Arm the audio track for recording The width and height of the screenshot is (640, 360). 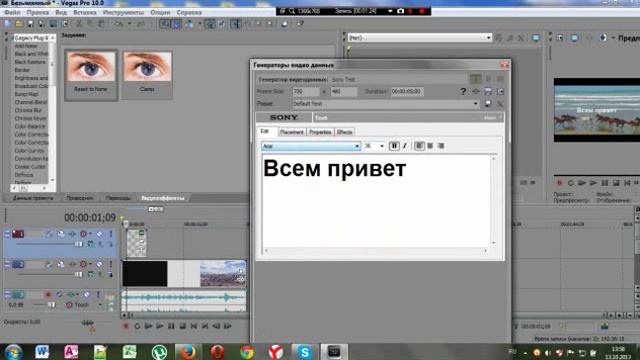click(48, 294)
